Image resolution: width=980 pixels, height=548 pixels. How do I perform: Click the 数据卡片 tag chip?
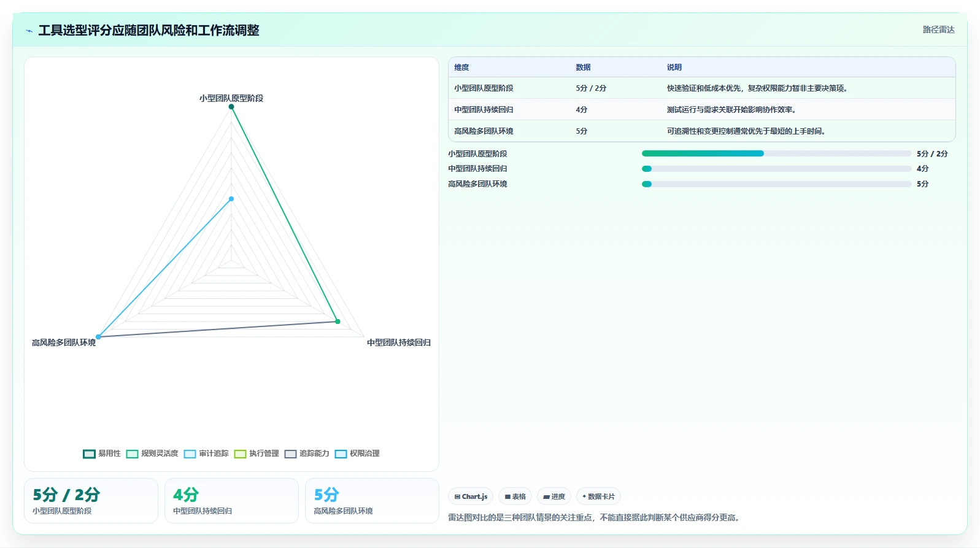click(x=598, y=496)
